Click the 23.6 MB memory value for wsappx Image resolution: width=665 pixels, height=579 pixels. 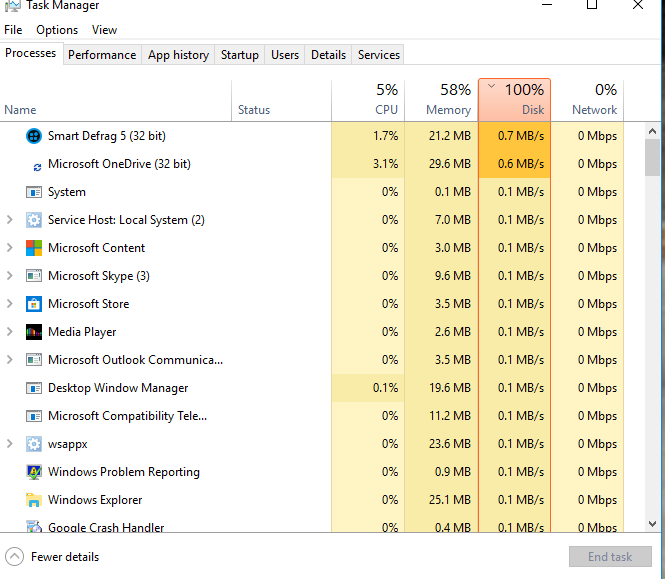[450, 444]
